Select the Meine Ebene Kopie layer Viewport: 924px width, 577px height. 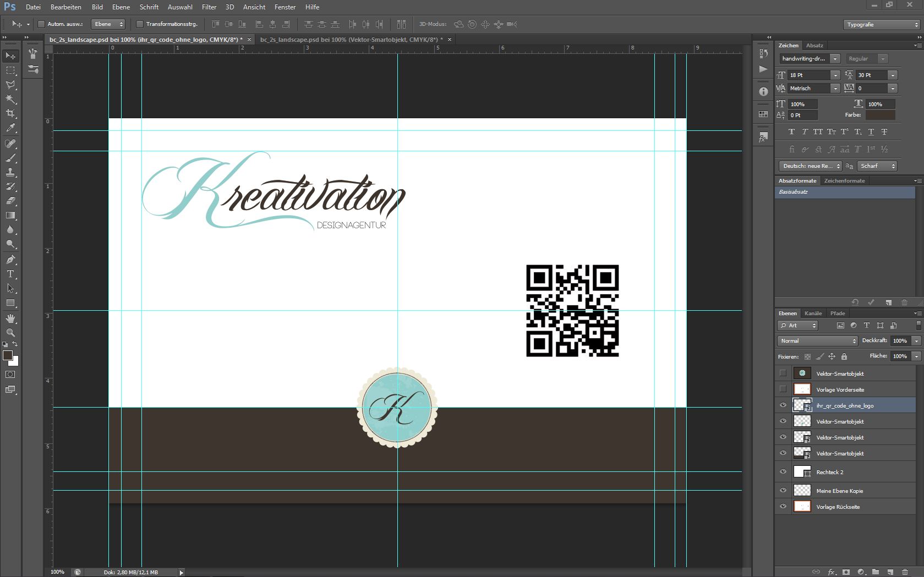tap(839, 491)
